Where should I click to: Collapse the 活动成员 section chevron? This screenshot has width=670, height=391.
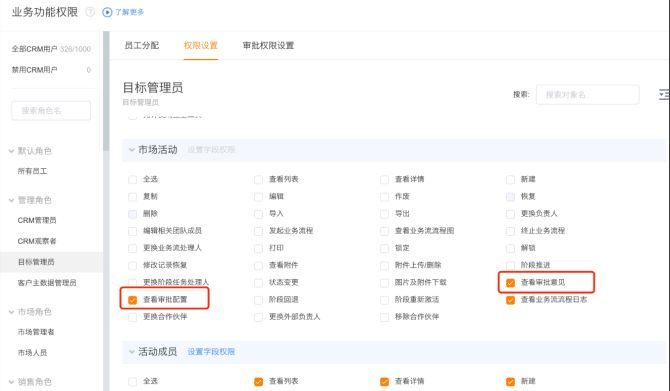(x=132, y=352)
